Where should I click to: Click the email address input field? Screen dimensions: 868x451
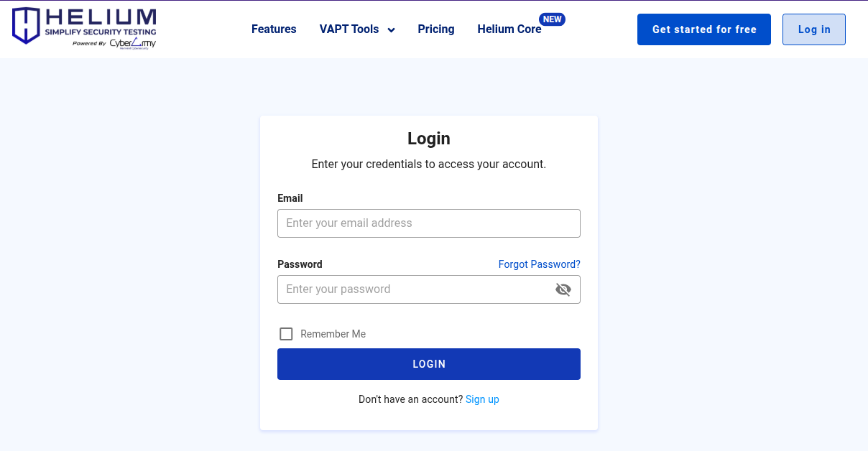coord(429,223)
